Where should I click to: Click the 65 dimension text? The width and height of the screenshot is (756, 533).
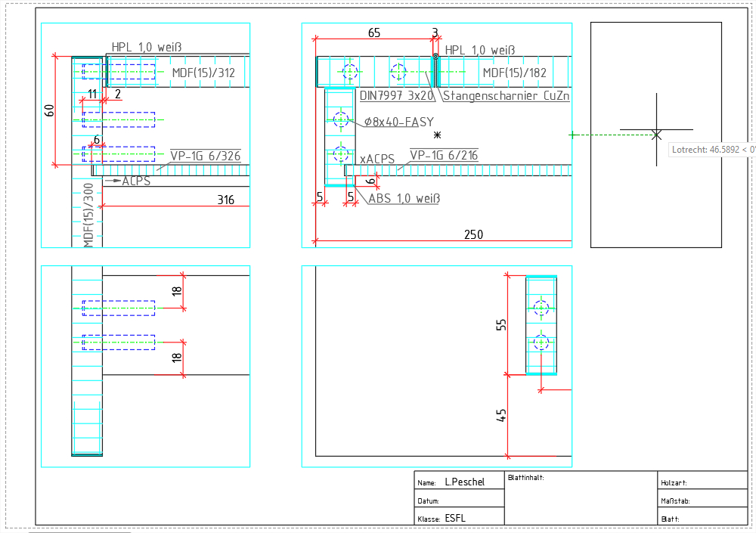[374, 33]
